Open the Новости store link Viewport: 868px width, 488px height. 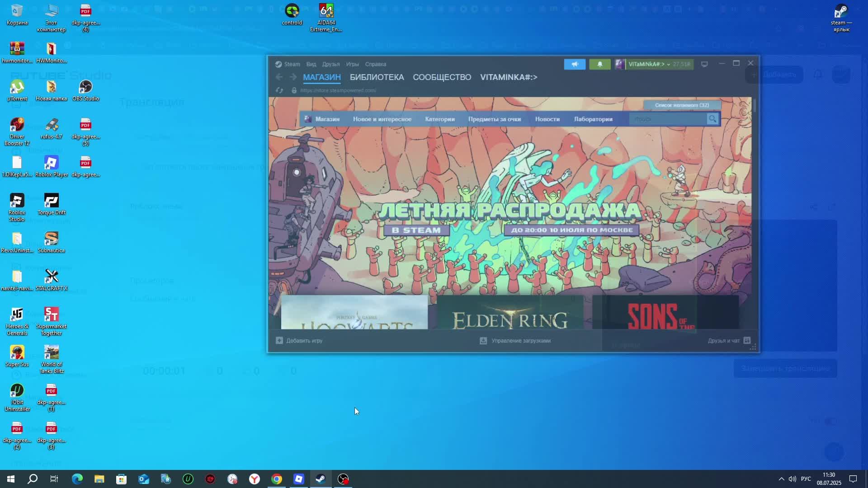click(x=547, y=119)
